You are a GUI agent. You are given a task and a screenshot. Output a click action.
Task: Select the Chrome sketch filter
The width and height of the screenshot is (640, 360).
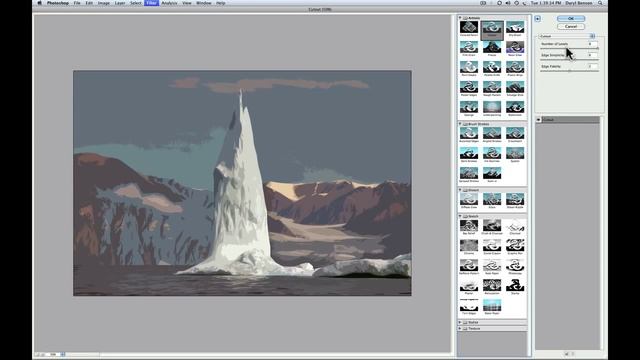point(469,246)
